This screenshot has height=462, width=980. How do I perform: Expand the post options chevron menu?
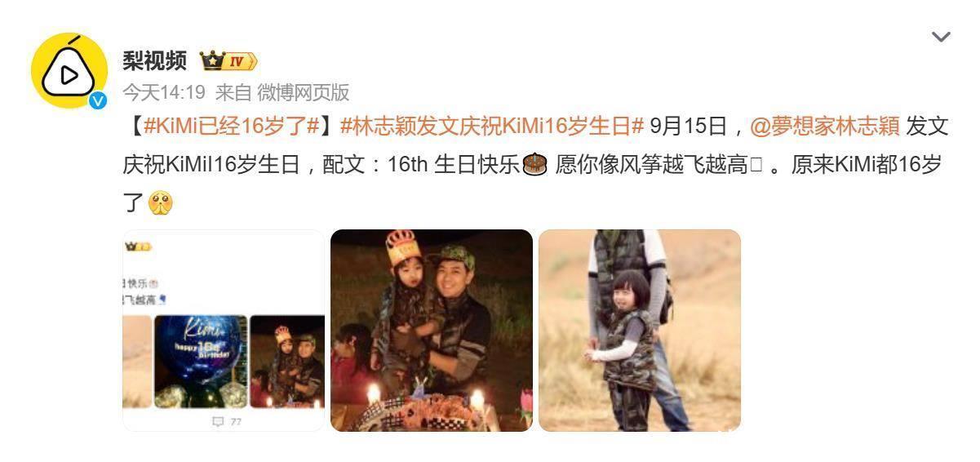941,37
